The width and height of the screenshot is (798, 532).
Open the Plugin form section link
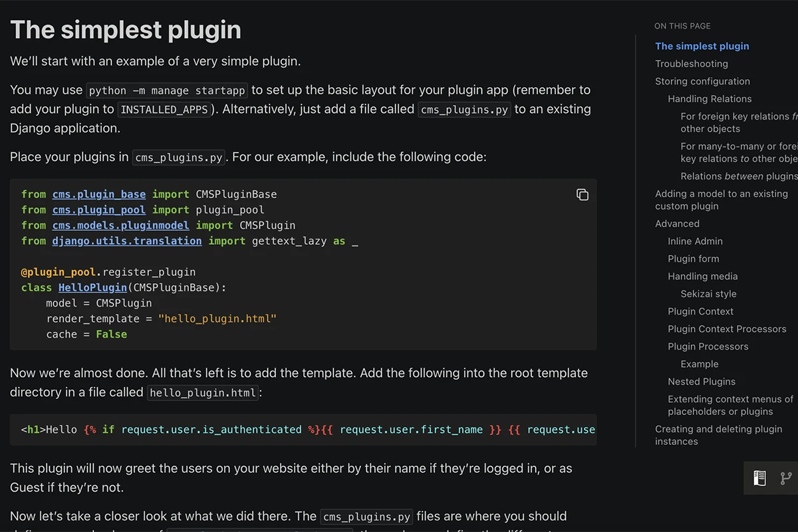[693, 259]
